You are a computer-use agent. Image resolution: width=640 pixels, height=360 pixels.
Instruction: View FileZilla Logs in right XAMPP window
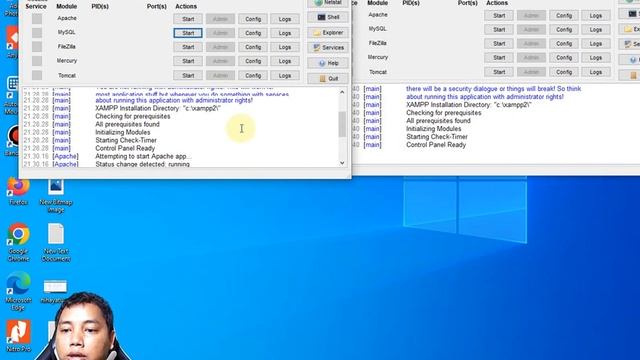click(596, 44)
